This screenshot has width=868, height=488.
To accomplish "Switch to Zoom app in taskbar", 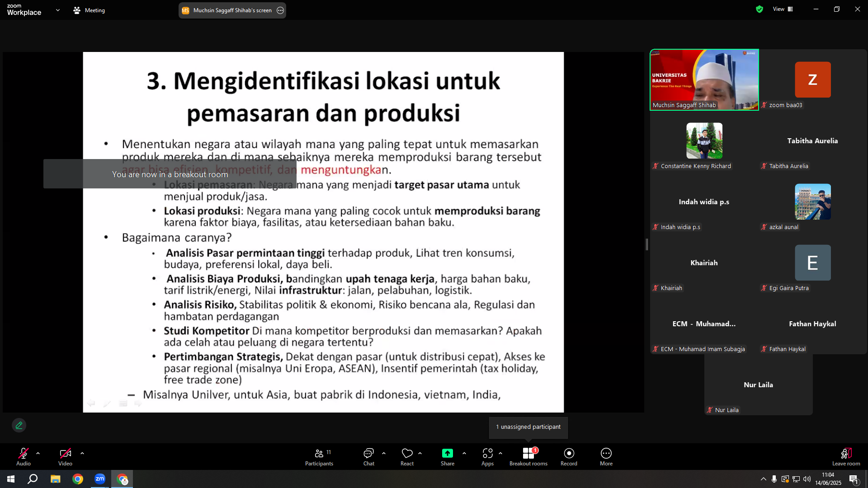I will pos(100,479).
